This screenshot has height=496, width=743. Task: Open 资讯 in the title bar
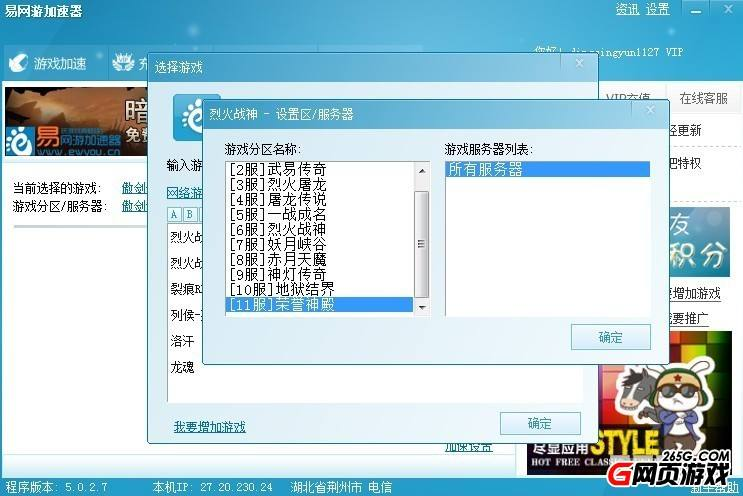tap(627, 9)
